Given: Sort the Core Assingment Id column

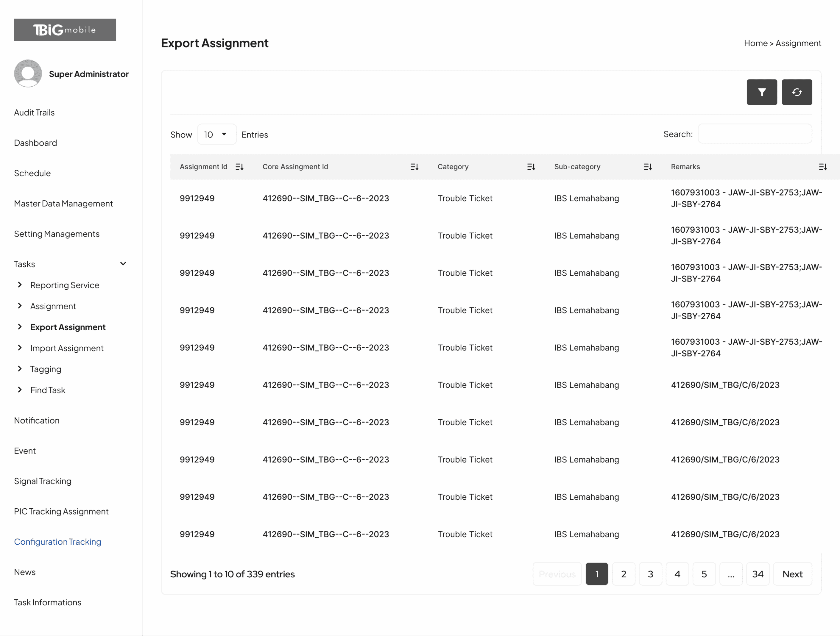Looking at the screenshot, I should click(415, 167).
